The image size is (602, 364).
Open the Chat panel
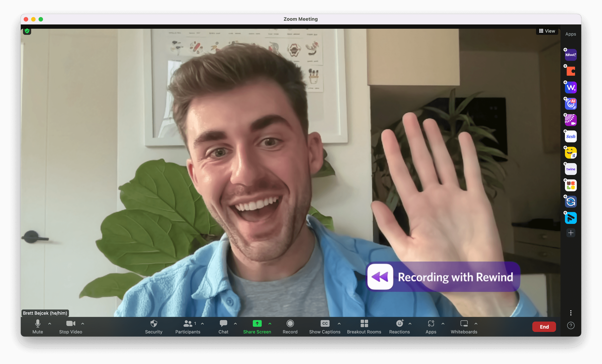coord(223,327)
